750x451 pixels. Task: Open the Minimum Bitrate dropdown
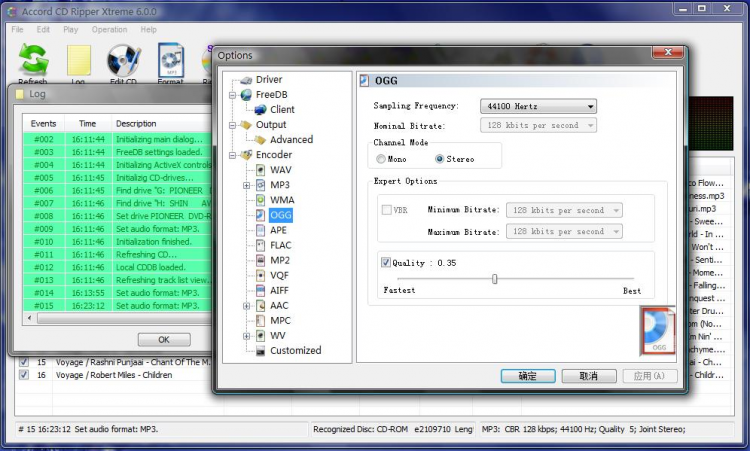click(x=564, y=210)
